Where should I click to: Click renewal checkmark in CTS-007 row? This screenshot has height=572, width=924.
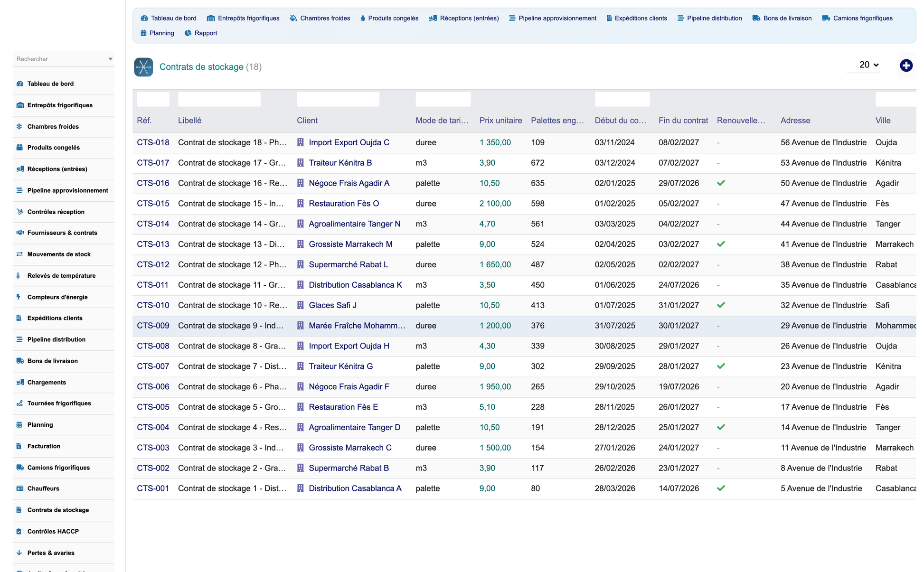721,366
